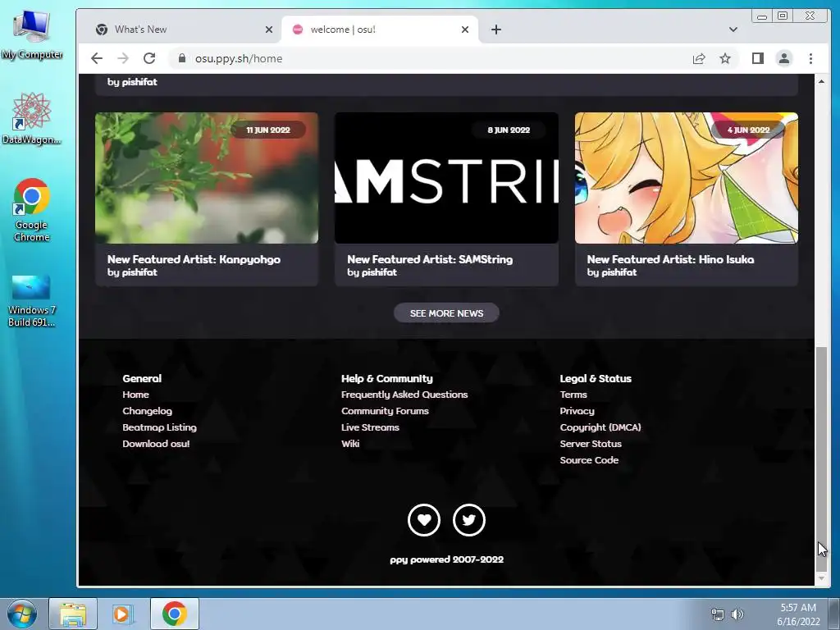Check the Server Status link
This screenshot has height=630, width=840.
tap(591, 444)
